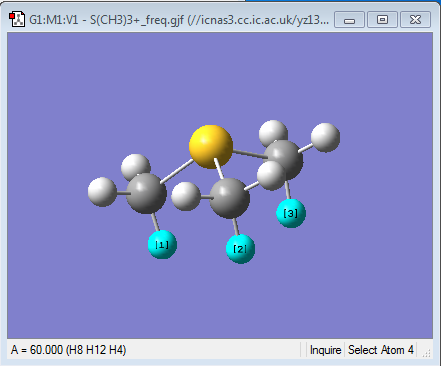Click the far-left white hydrogen atom
Viewport: 441px width, 366px height.
point(102,192)
